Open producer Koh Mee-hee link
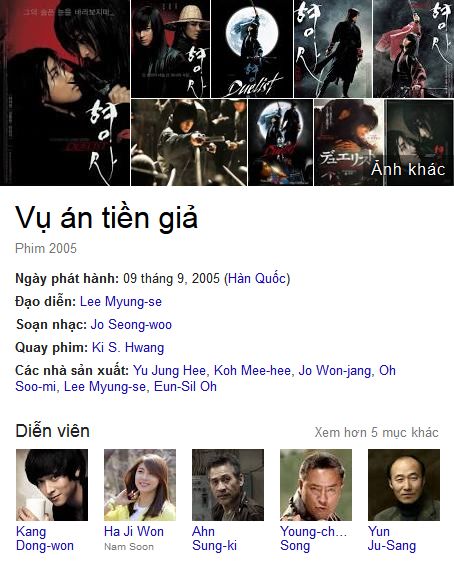Screen dimensions: 454x570 [252, 370]
